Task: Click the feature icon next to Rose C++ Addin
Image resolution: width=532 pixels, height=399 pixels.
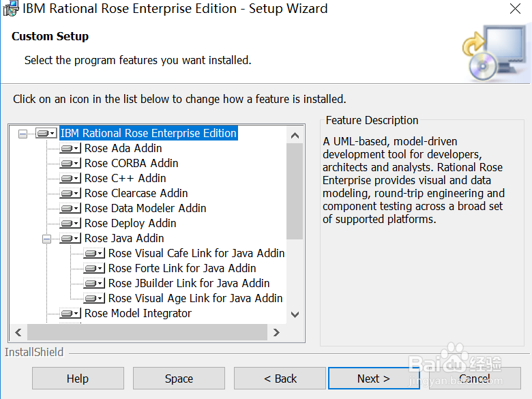Action: pyautogui.click(x=70, y=179)
